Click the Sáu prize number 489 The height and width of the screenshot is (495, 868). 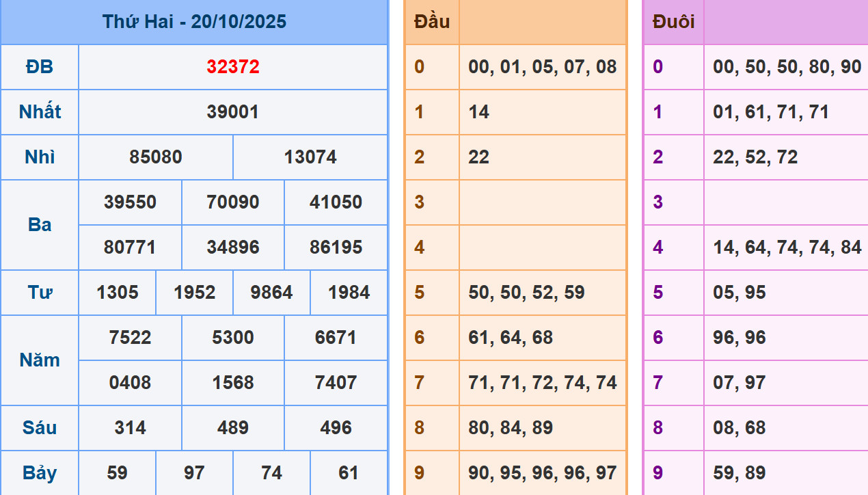233,428
